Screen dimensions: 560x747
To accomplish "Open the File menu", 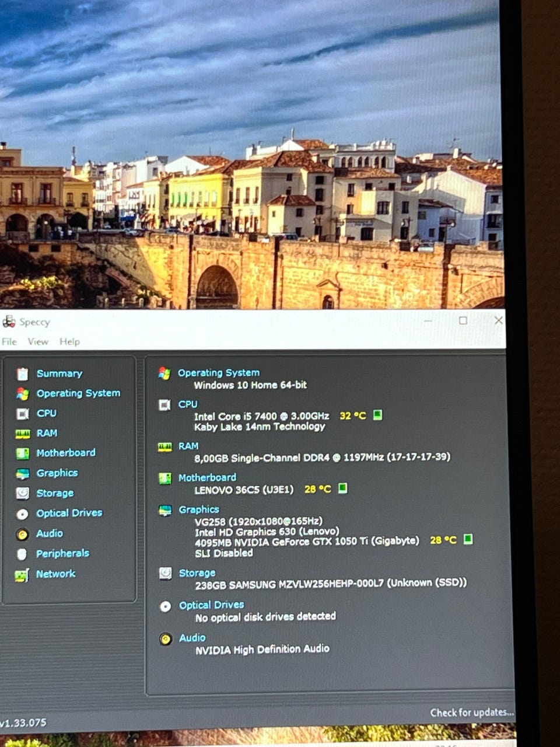I will click(9, 341).
